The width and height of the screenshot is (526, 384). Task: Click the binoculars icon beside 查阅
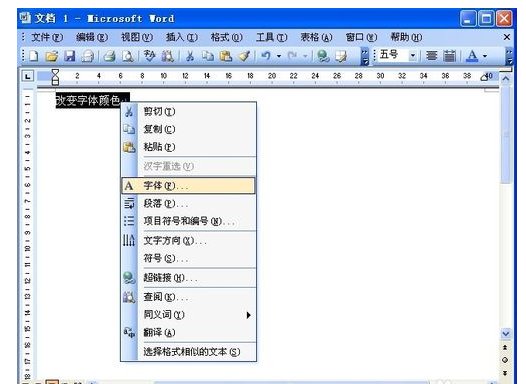[129, 297]
